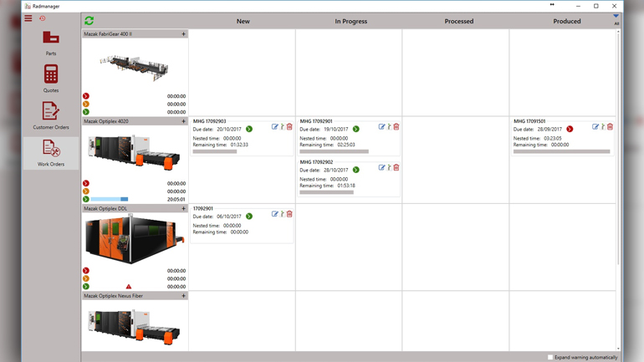Click progress bar on MHG 17092903 card

coord(215,151)
